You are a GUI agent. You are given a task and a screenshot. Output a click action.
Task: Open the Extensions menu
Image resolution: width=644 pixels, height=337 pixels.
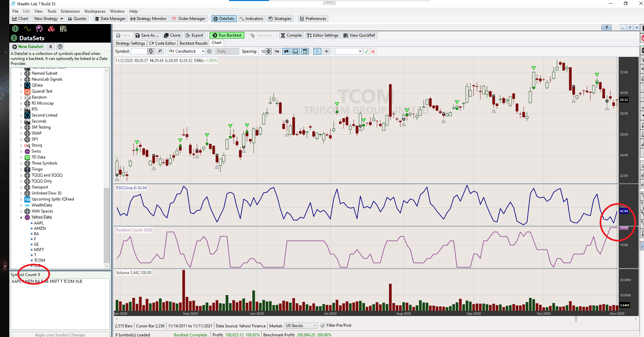pyautogui.click(x=70, y=11)
